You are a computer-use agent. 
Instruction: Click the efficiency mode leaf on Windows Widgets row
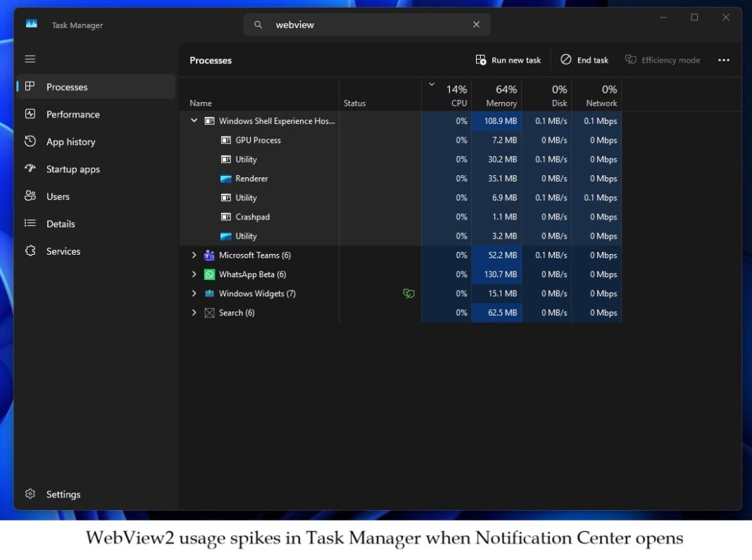pyautogui.click(x=409, y=293)
